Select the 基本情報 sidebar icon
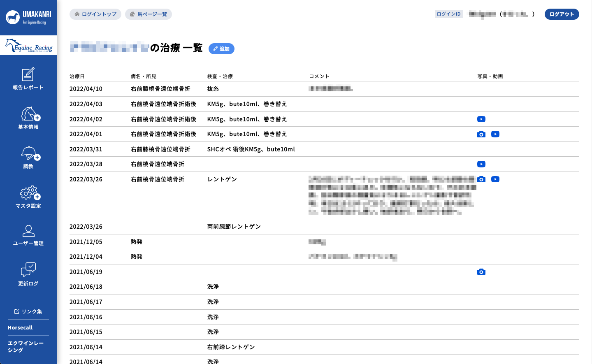Viewport: 592px width, 364px height. tap(28, 118)
